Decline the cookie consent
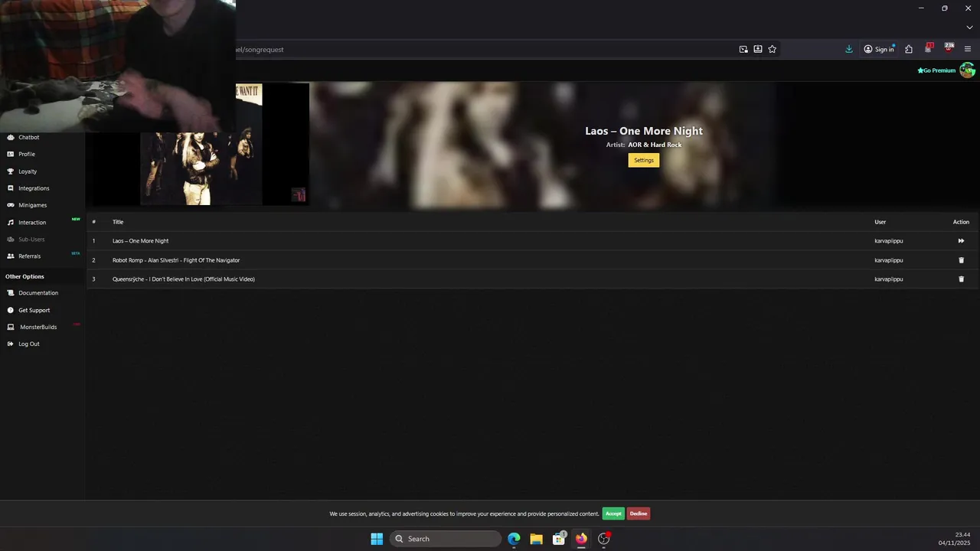Viewport: 980px width, 551px height. pos(639,514)
